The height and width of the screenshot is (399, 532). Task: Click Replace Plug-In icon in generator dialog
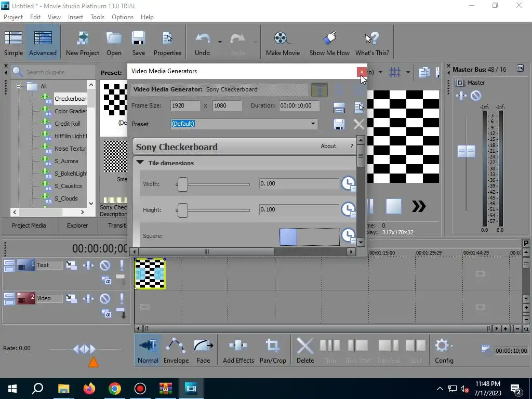tap(359, 108)
